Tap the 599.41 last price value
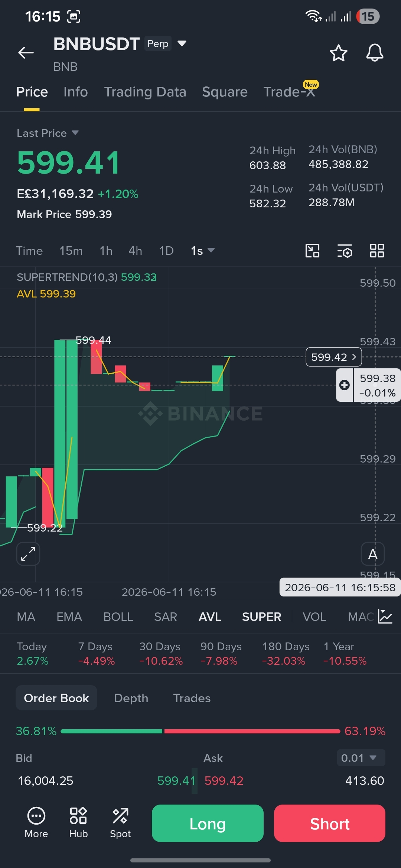This screenshot has width=401, height=868. 69,162
